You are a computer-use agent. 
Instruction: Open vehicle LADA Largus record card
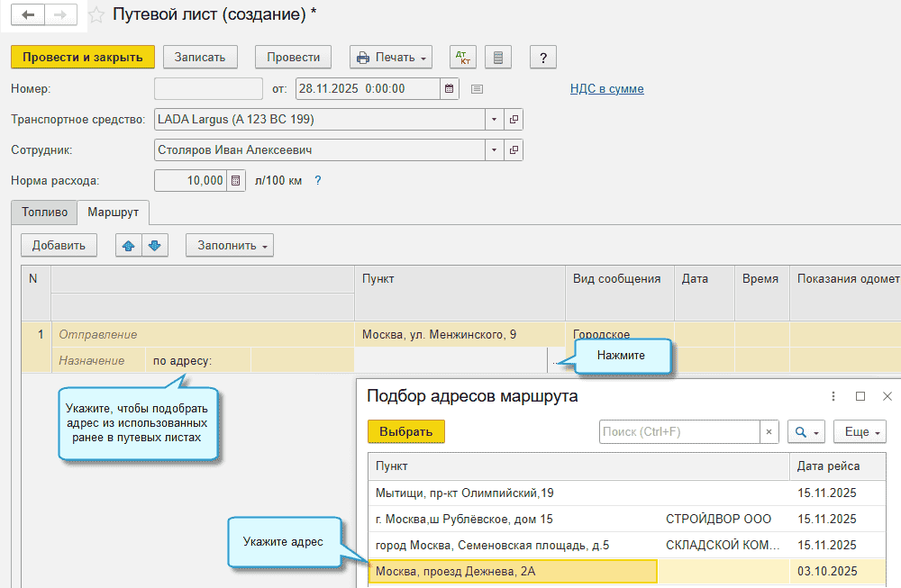point(514,120)
